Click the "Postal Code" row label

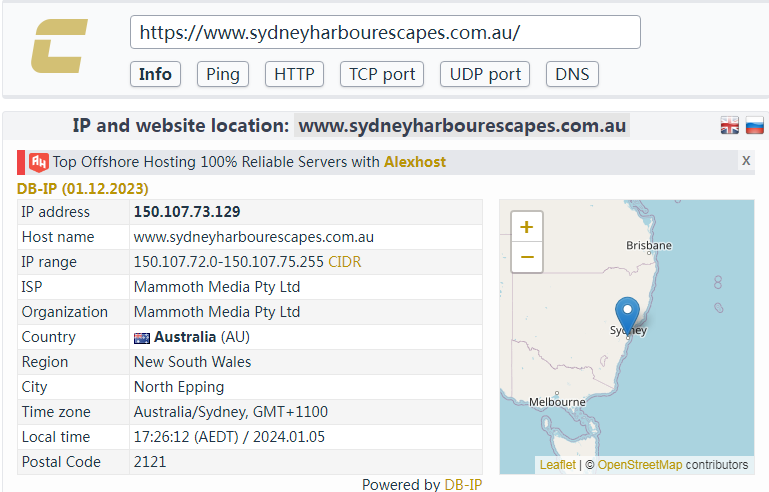point(61,462)
